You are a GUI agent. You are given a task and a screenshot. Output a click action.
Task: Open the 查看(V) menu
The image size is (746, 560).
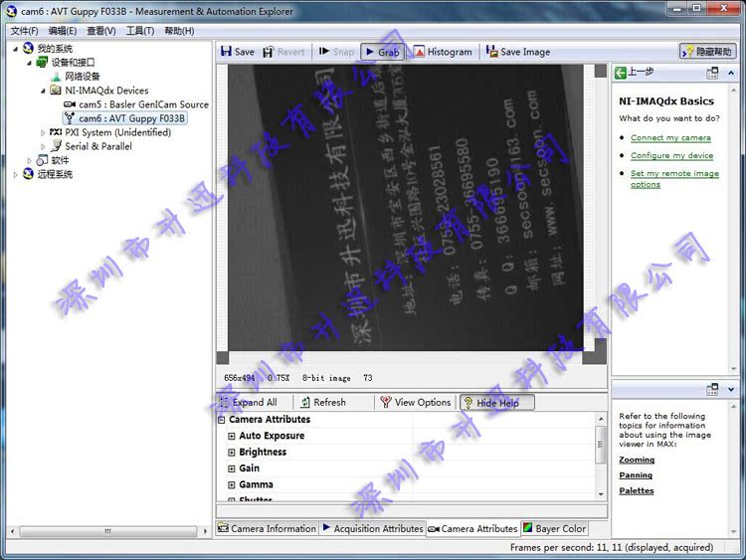[100, 31]
